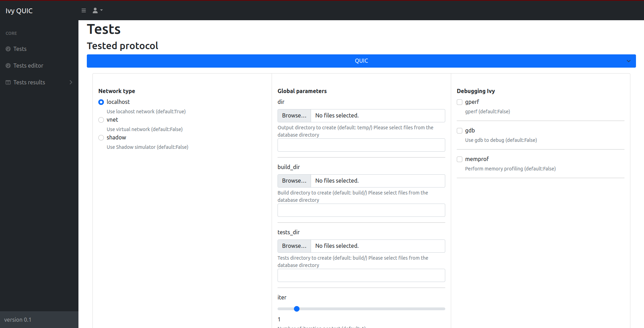Viewport: 644px width, 328px height.
Task: Click the localhost radio label
Action: coord(118,102)
